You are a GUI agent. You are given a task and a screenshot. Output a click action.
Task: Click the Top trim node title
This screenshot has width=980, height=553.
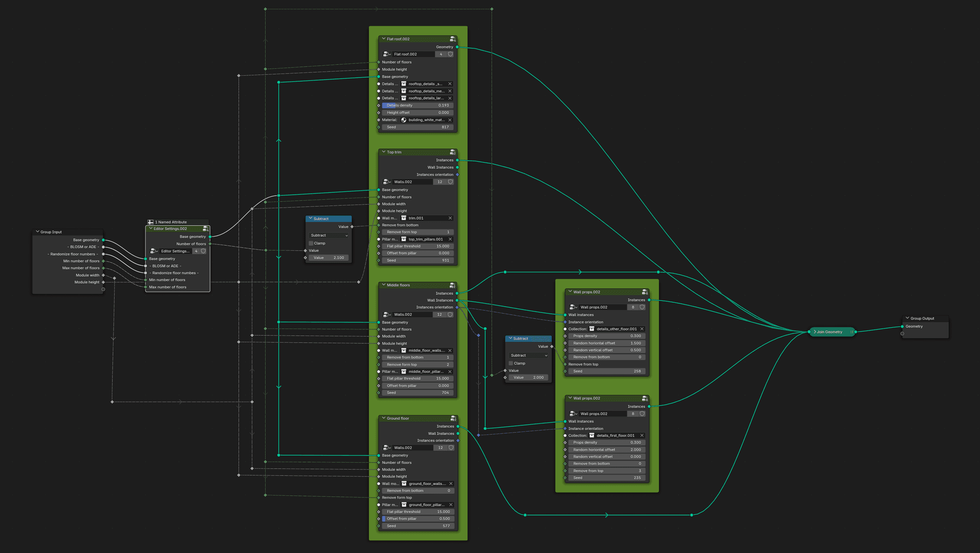pyautogui.click(x=394, y=152)
